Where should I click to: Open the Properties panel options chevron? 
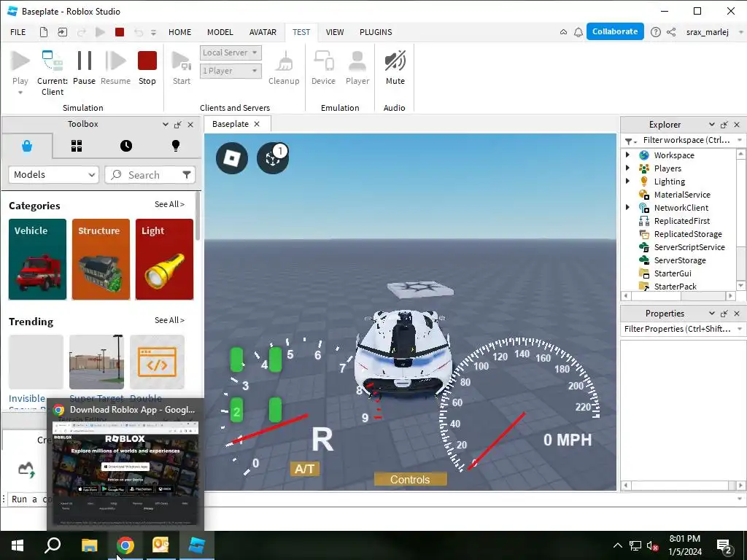coord(712,313)
